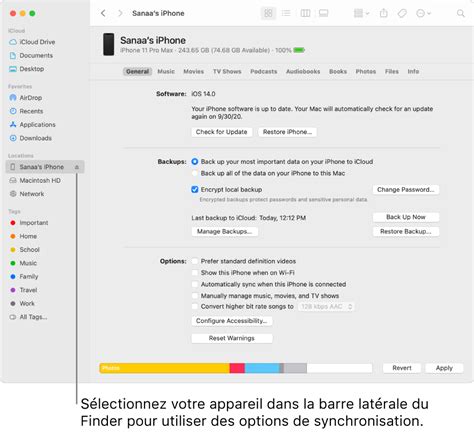Select the blue Family tag

point(24,276)
